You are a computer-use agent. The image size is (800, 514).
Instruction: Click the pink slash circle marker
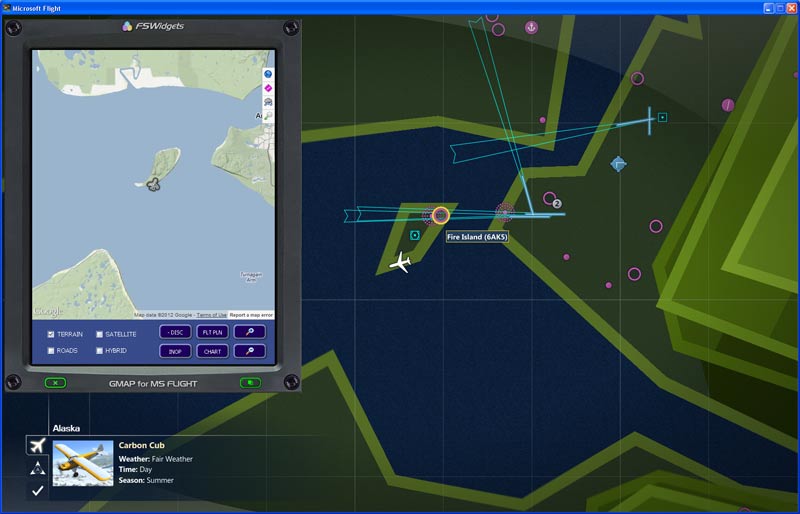728,105
